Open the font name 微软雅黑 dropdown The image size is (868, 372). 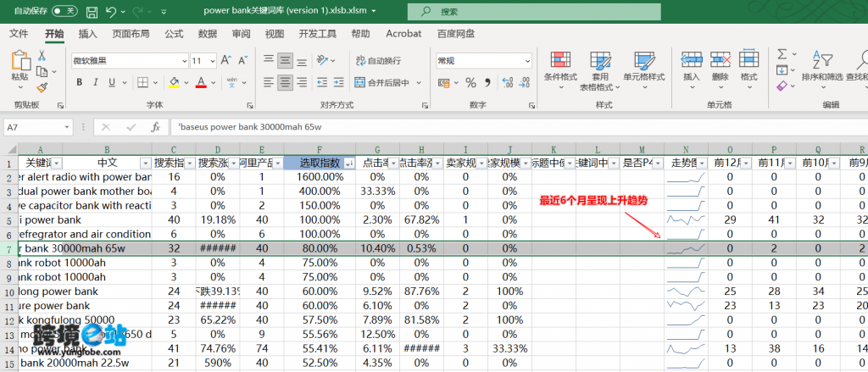point(185,61)
